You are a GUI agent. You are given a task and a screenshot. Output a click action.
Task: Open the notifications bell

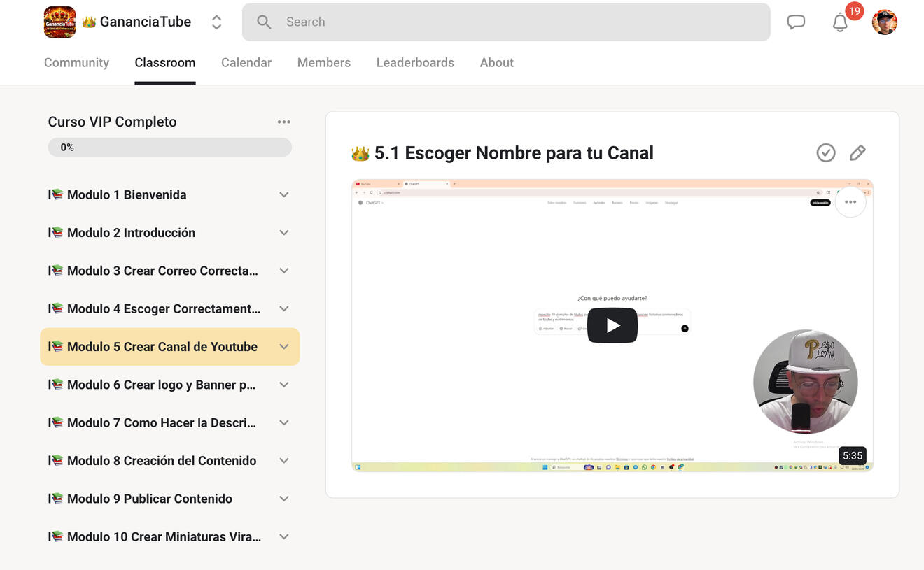pos(840,22)
